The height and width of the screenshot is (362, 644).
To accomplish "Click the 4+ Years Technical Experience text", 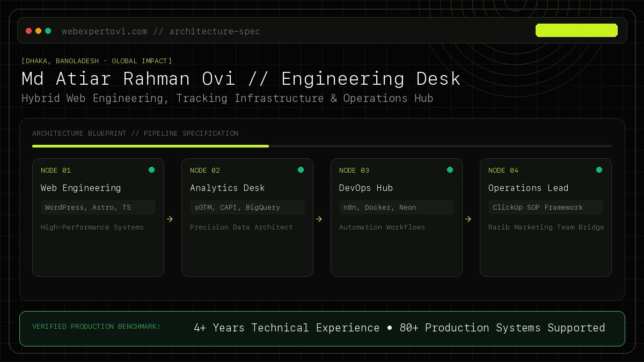I will click(x=287, y=328).
